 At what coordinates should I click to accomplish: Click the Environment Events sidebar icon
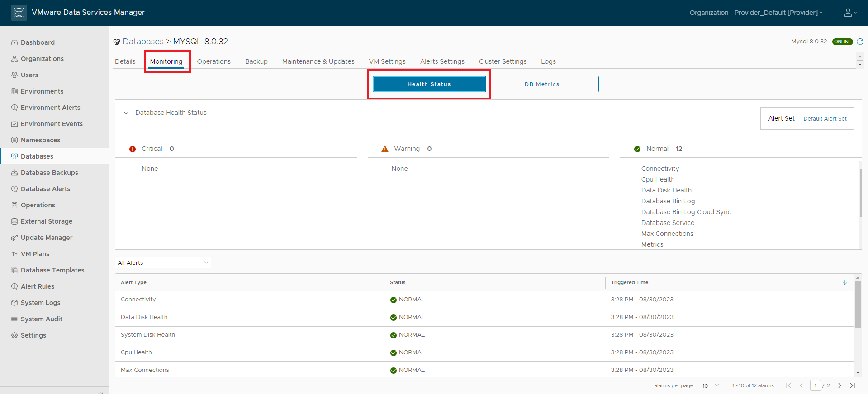coord(14,124)
